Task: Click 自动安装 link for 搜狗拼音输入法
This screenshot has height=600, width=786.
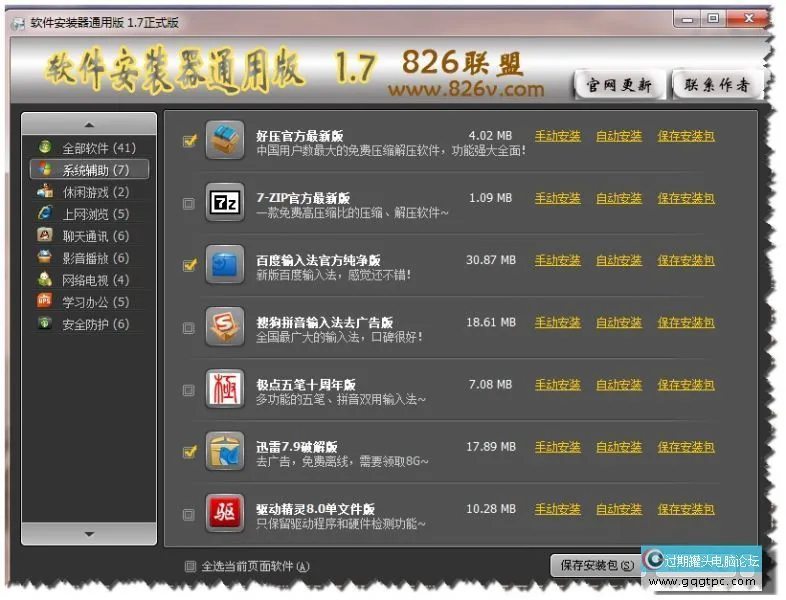Action: pos(619,322)
